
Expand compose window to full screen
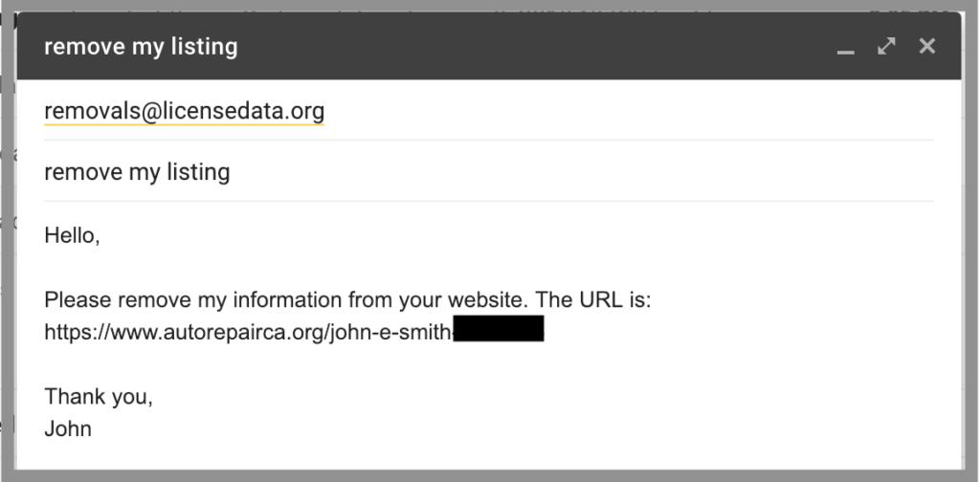[x=886, y=46]
